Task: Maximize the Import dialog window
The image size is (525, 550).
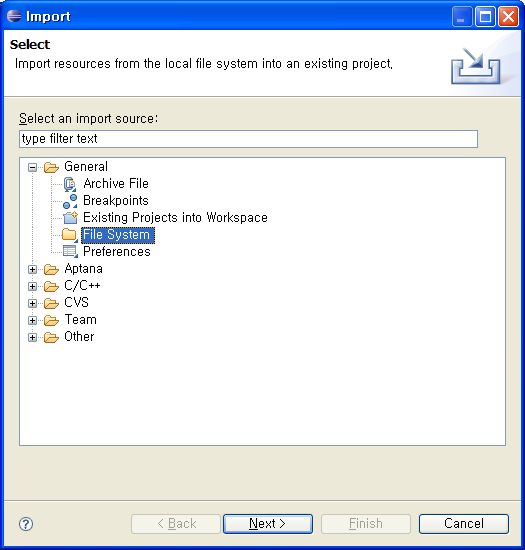Action: click(485, 16)
